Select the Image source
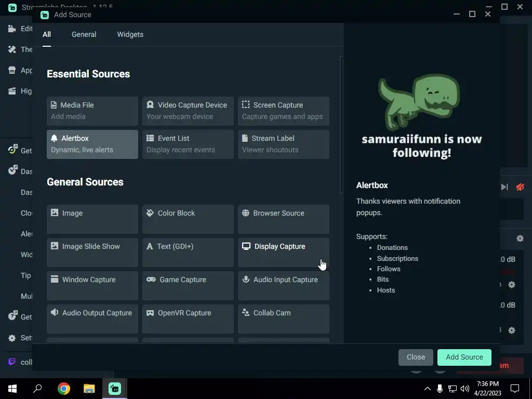Viewport: 532px width, 399px height. [x=92, y=219]
